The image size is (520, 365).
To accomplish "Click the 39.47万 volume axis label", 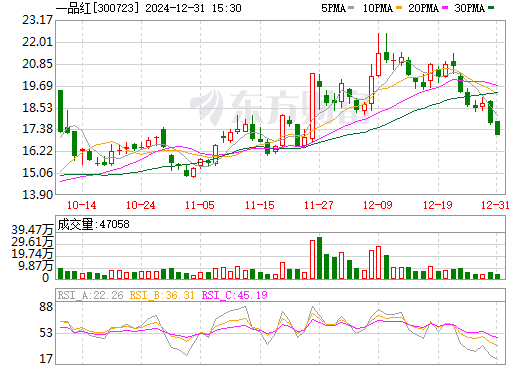I will 32,230.
